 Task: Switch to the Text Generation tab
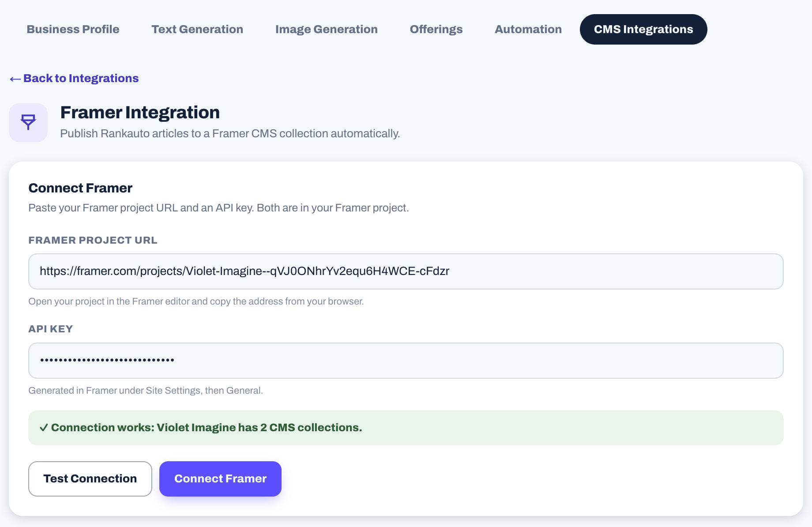[x=197, y=29]
